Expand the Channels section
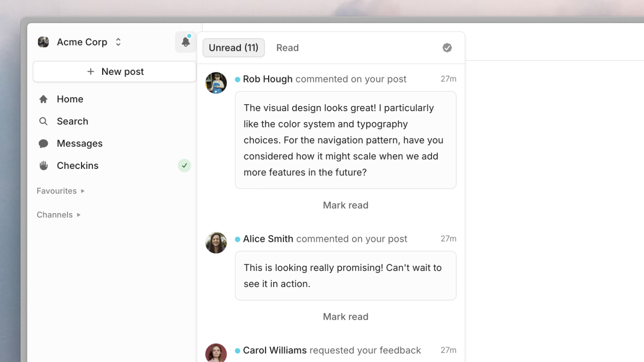The height and width of the screenshot is (362, 644). (x=78, y=215)
